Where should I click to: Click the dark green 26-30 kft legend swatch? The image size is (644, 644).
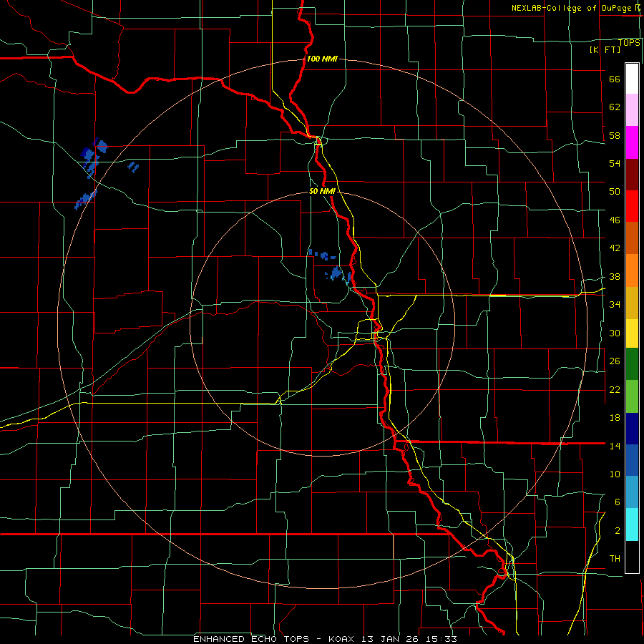click(x=632, y=364)
